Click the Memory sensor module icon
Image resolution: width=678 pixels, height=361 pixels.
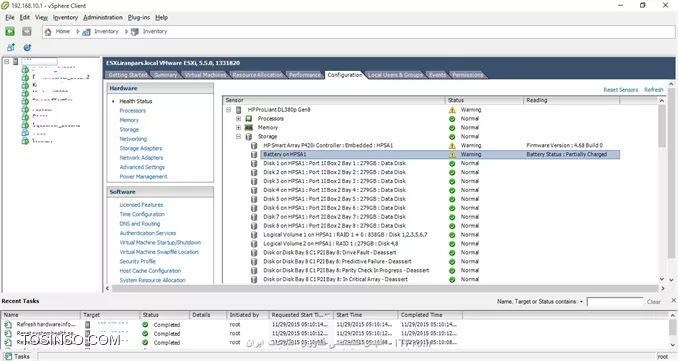249,128
